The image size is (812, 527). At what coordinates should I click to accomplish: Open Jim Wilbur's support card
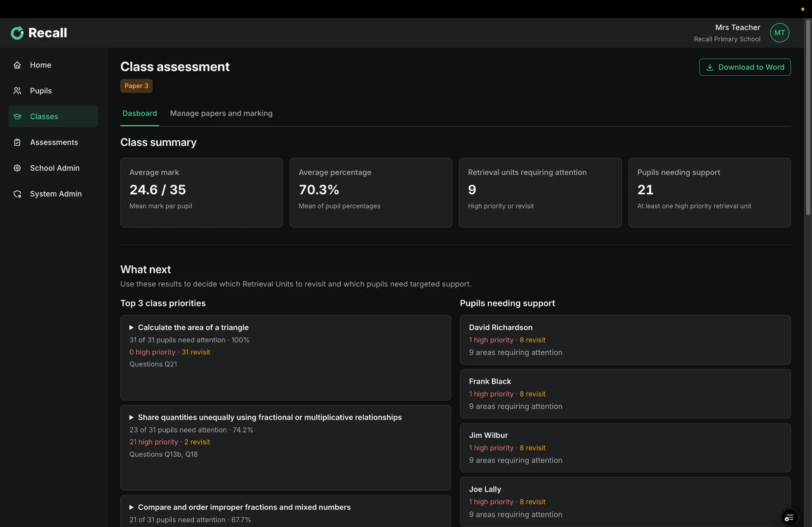click(x=625, y=448)
